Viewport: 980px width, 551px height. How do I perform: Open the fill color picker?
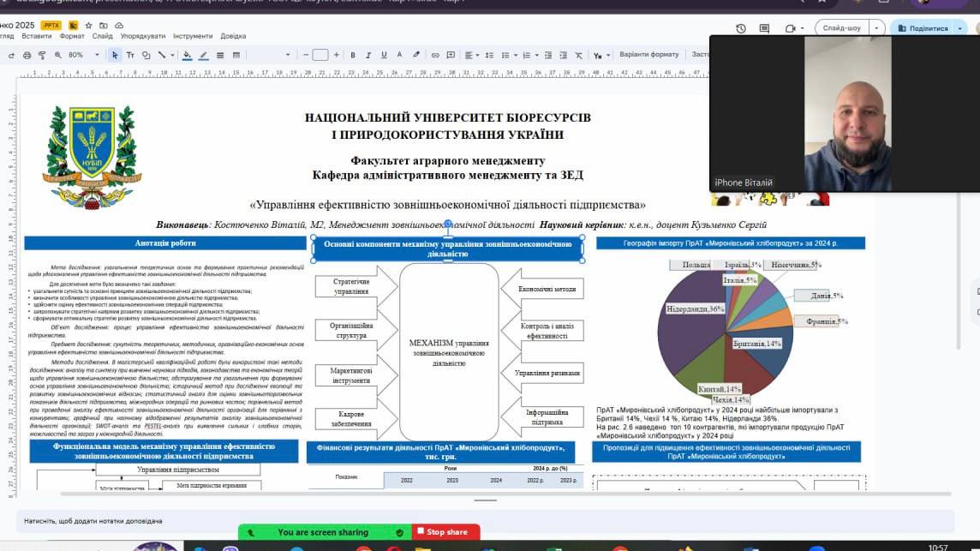pos(187,55)
